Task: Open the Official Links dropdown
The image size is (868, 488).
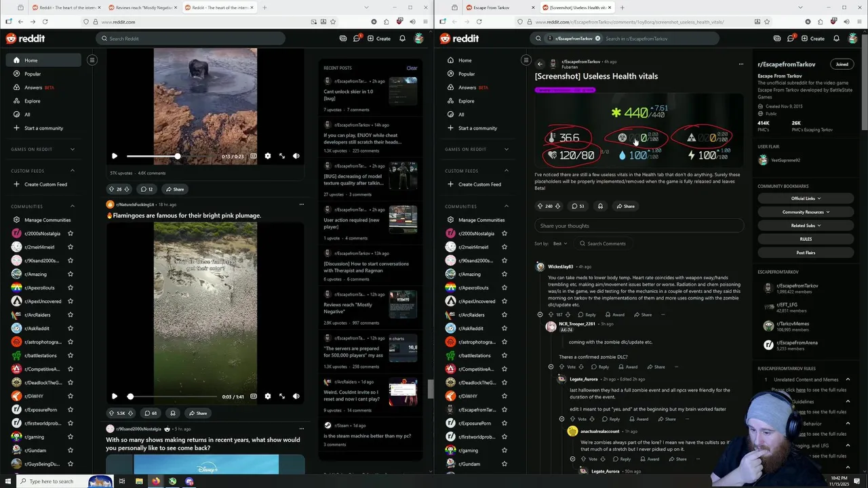Action: [806, 199]
